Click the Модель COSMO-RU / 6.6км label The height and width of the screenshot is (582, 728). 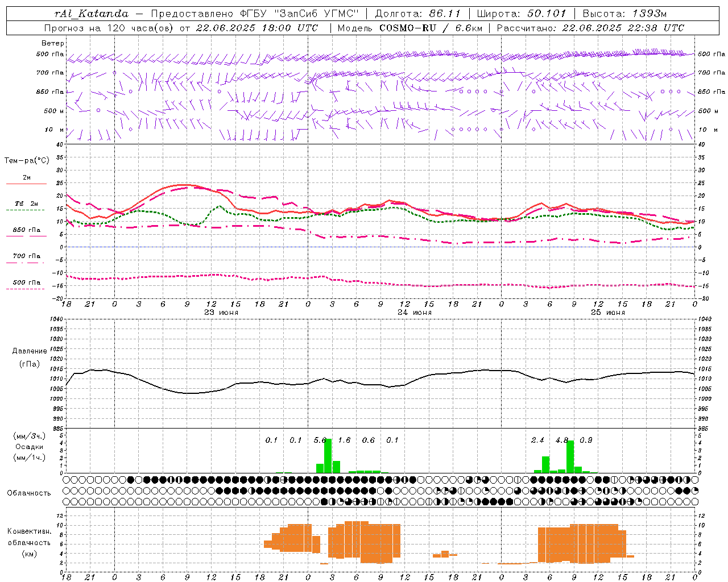409,28
